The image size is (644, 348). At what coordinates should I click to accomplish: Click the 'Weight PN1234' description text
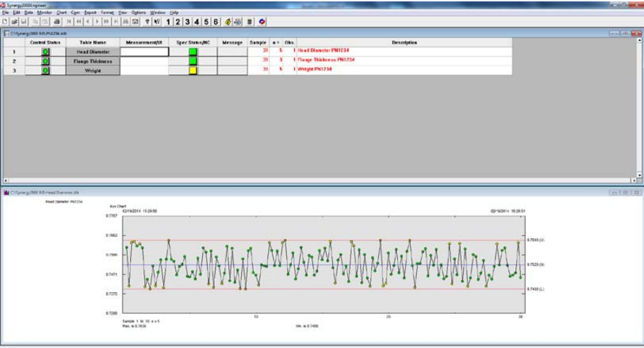[315, 69]
